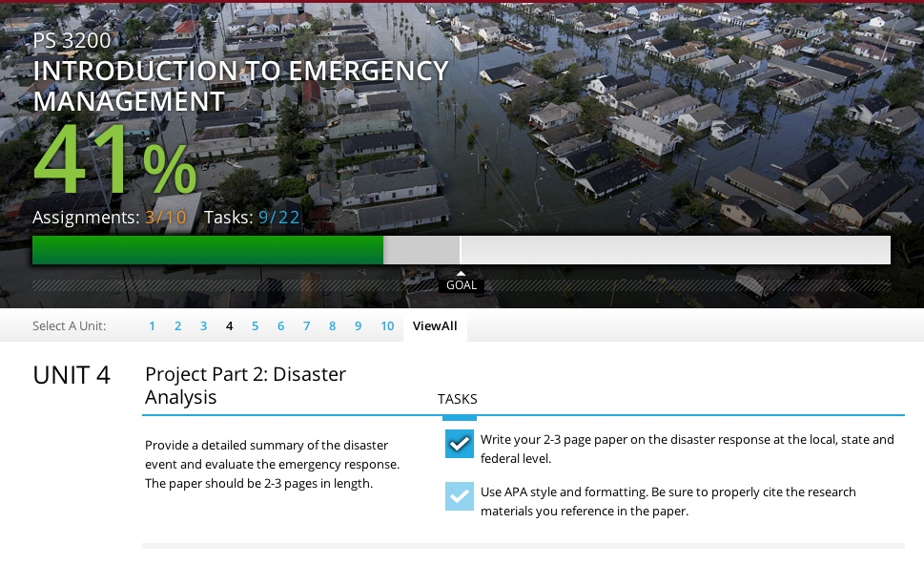Jump to unit 7

click(x=306, y=326)
